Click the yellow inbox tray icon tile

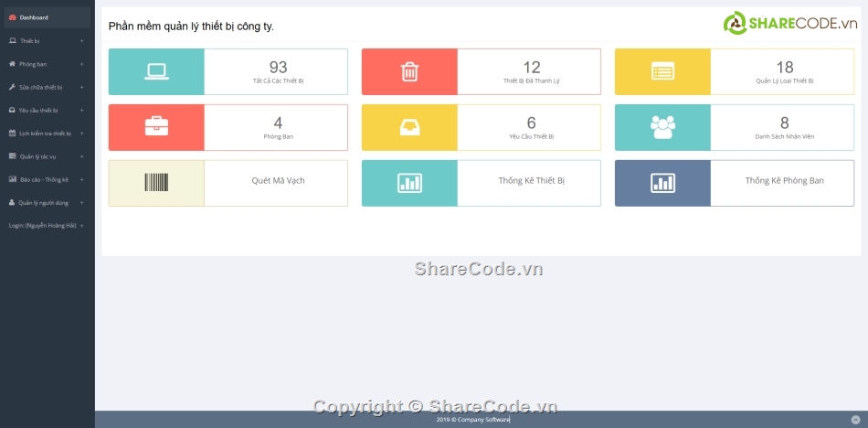[409, 127]
